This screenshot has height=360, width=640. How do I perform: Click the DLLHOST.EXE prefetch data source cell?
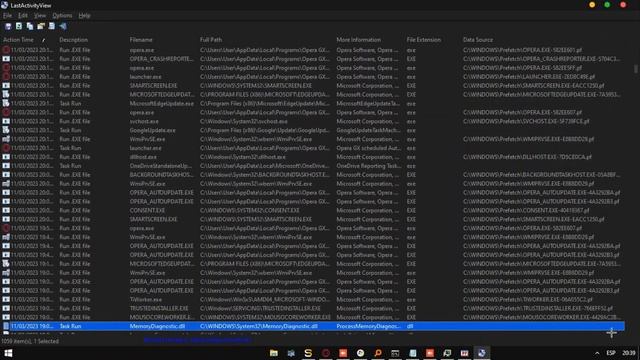[527, 157]
